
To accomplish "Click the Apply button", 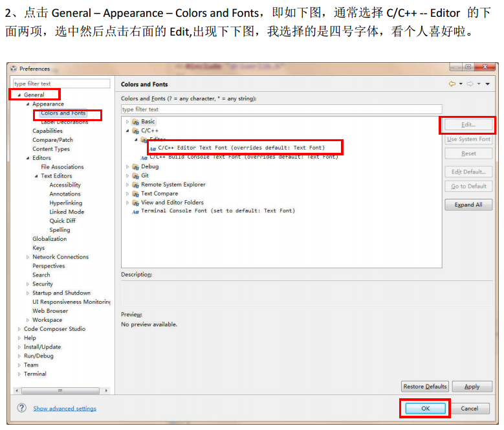I will [x=472, y=387].
